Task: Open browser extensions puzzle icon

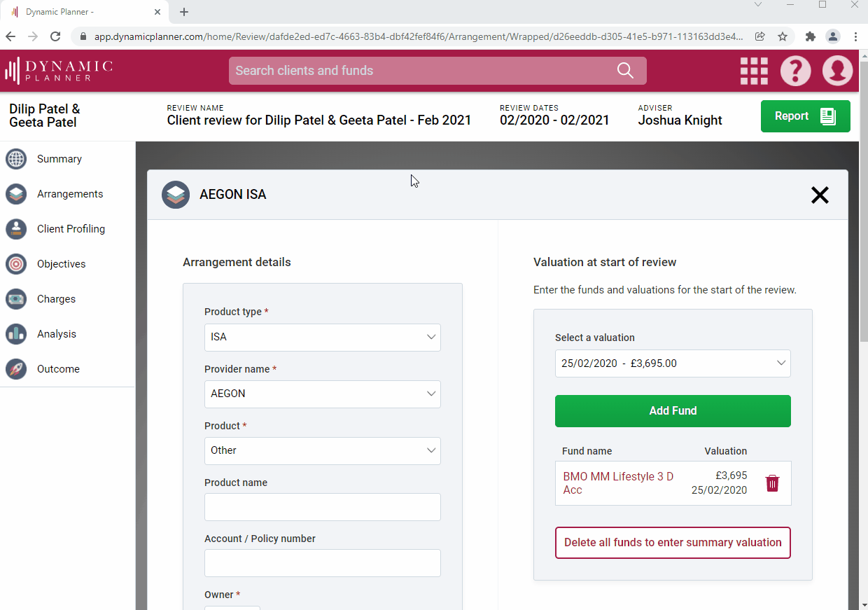Action: pos(811,36)
